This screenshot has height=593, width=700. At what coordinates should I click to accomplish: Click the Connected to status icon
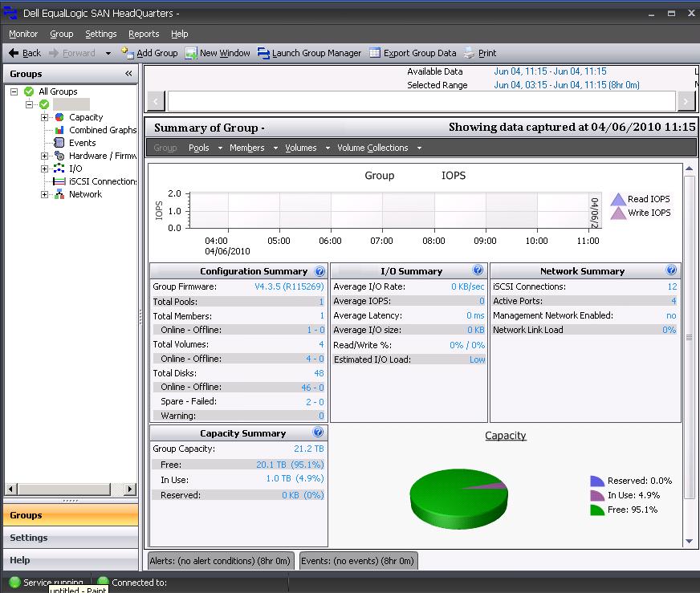(x=103, y=582)
